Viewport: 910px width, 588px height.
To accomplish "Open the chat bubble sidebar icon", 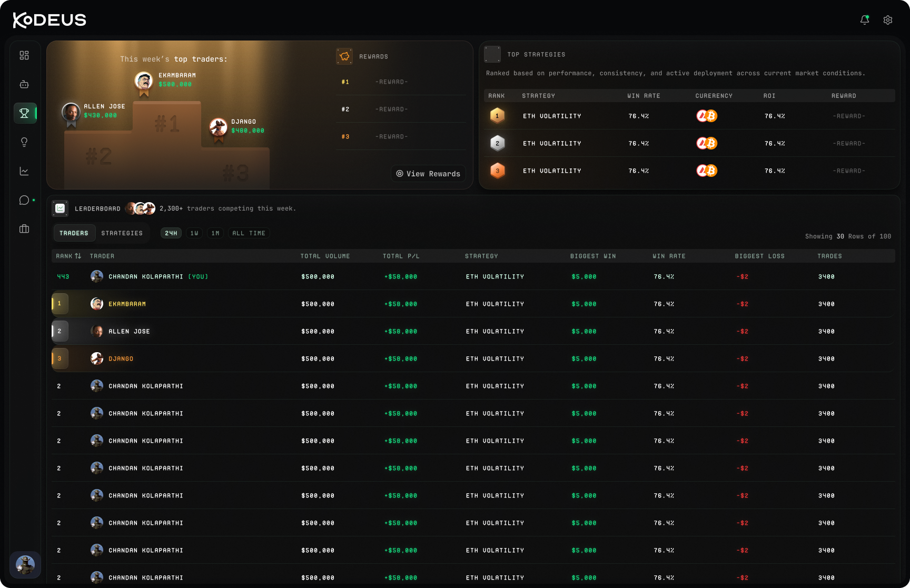I will tap(24, 200).
